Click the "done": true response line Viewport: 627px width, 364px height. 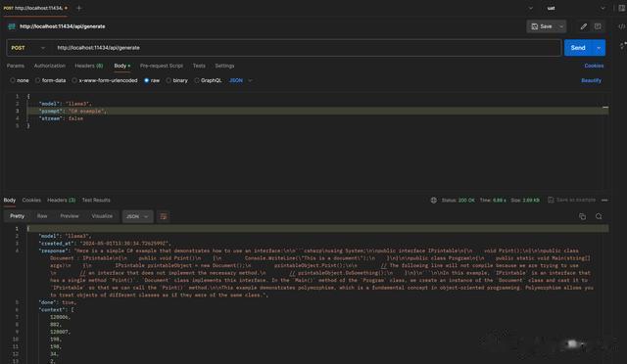tap(57, 302)
